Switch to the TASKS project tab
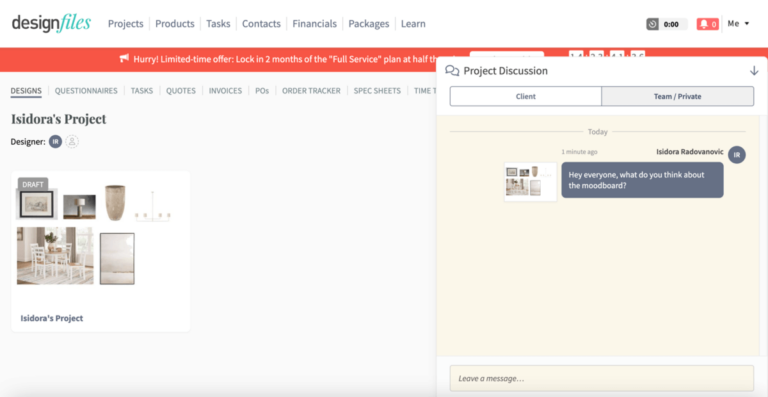The image size is (768, 397). [142, 91]
